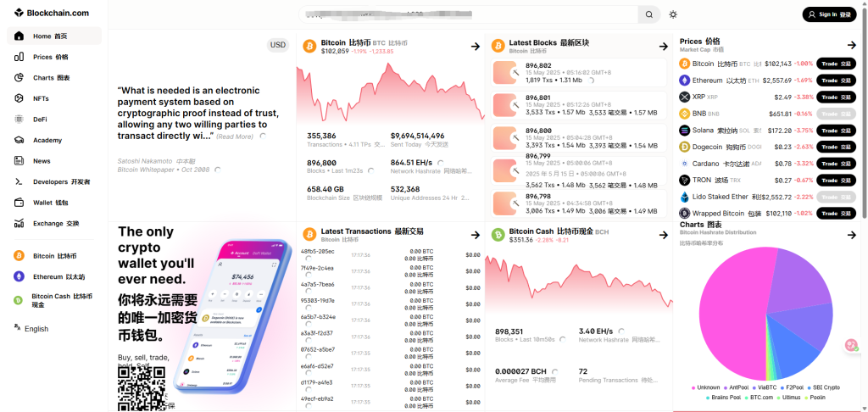Open the Home sidebar item
Screen dimensions: 868x412
click(54, 36)
